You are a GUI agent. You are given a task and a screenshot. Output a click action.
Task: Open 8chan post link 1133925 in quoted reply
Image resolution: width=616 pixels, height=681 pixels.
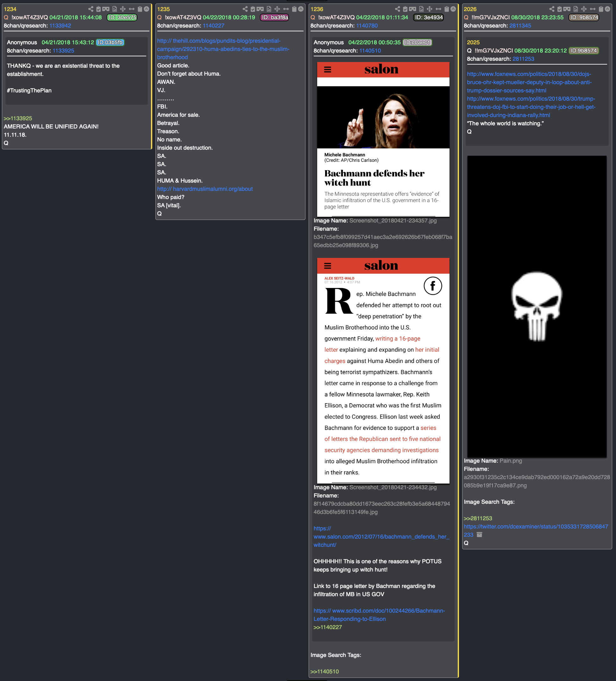63,51
